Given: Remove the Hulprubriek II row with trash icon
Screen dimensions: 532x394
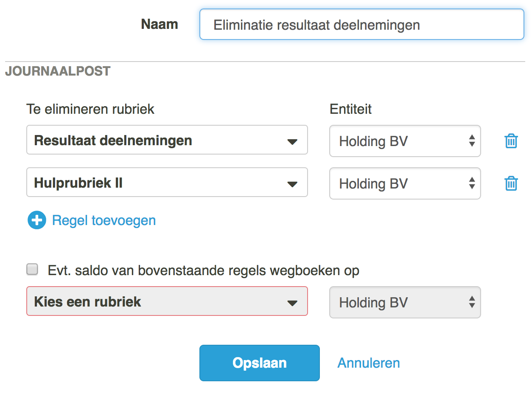Looking at the screenshot, I should click(x=511, y=183).
